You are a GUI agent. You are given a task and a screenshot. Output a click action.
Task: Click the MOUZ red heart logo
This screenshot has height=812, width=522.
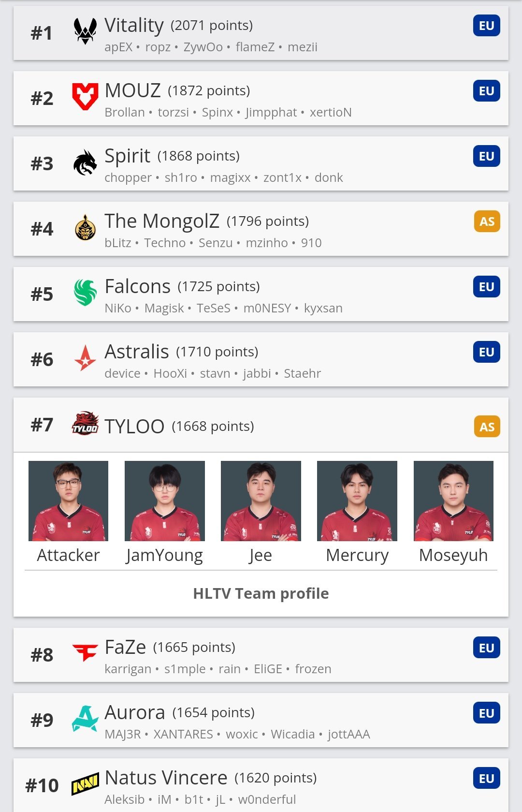coord(85,96)
